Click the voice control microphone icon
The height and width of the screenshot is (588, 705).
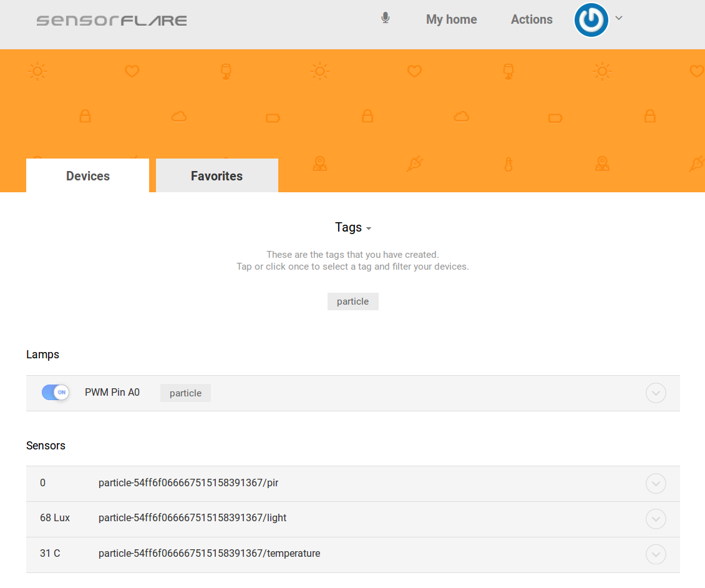385,18
